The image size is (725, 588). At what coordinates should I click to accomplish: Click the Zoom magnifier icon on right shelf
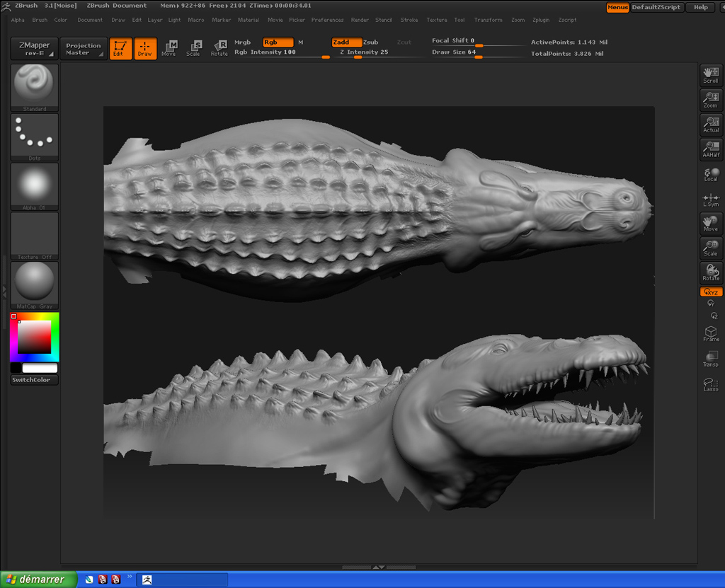pyautogui.click(x=711, y=100)
